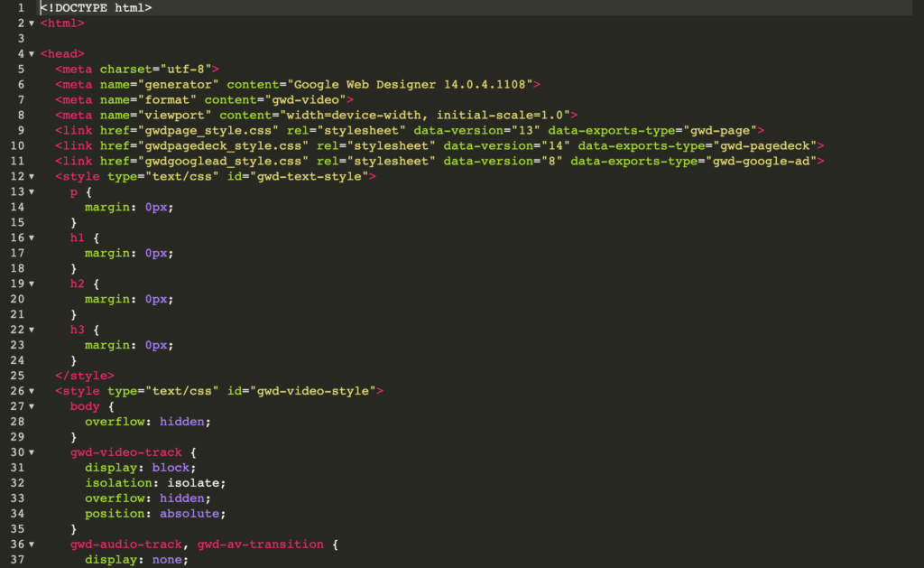
Task: Collapse the gwd-video-track rule
Action: (x=32, y=452)
